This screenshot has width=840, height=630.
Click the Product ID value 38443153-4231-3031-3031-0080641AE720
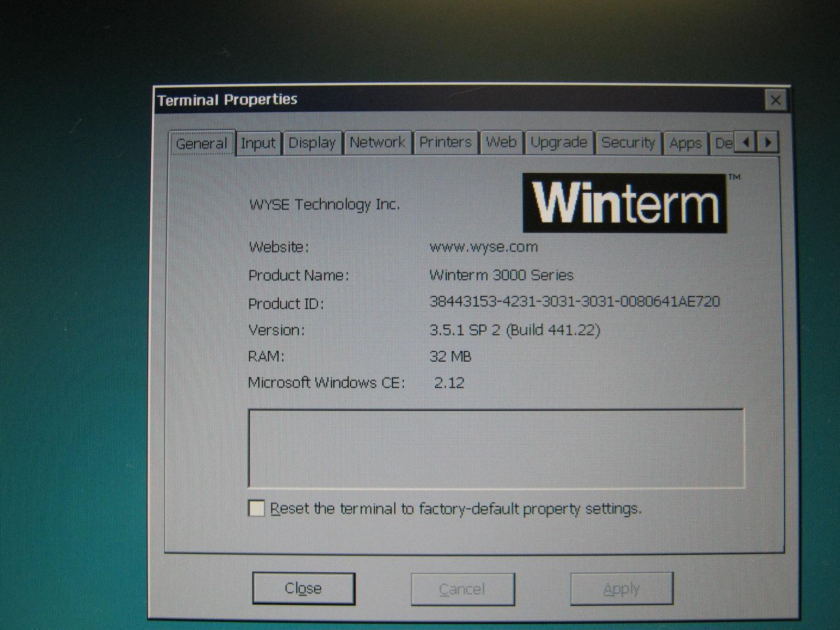[x=574, y=301]
